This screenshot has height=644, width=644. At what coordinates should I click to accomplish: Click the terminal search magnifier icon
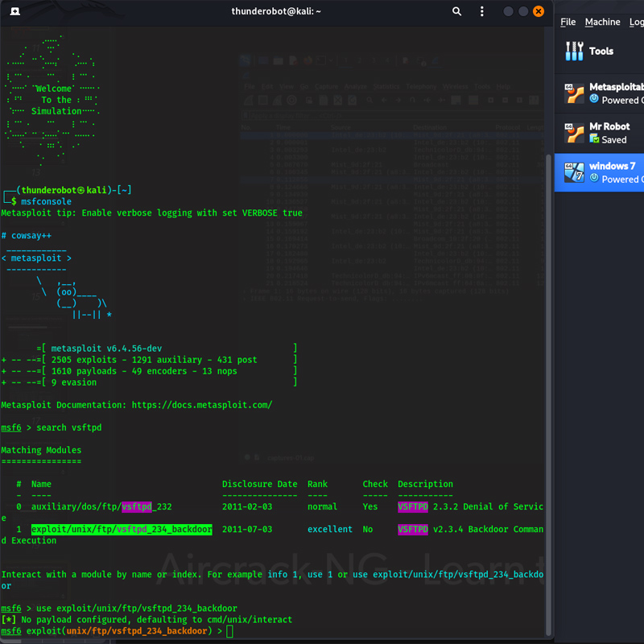(x=456, y=11)
